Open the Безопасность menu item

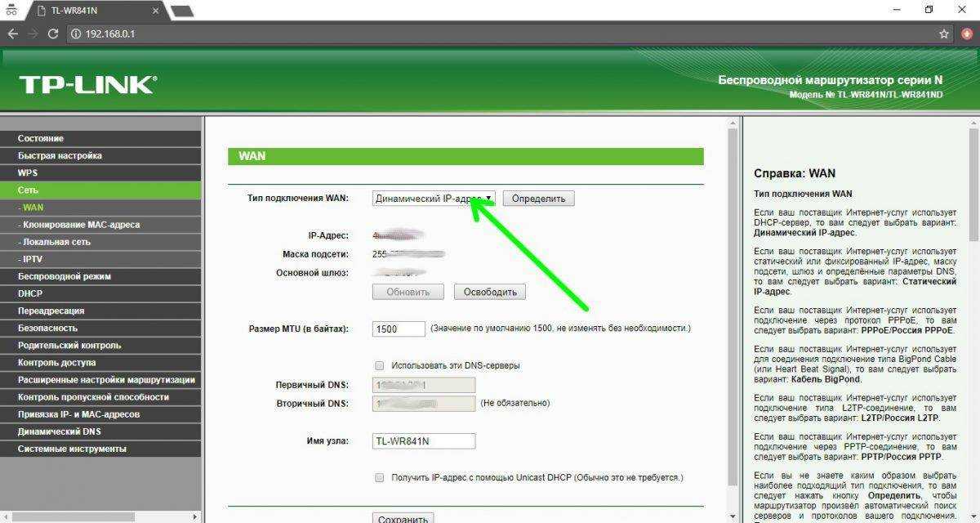click(x=100, y=328)
